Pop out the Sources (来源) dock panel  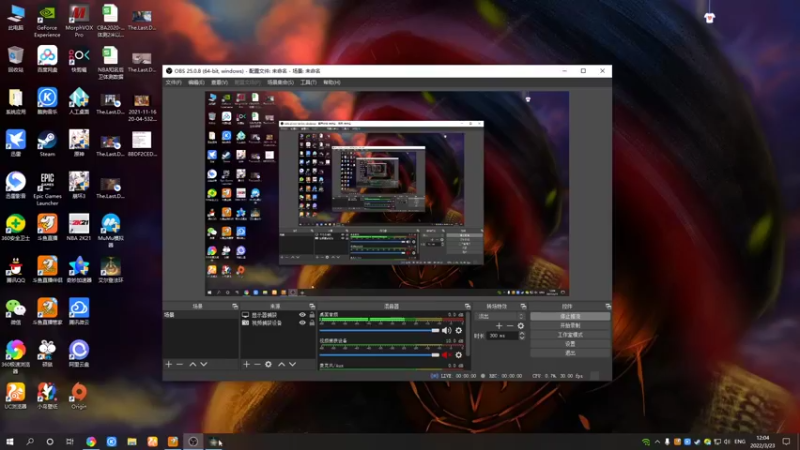pos(312,306)
